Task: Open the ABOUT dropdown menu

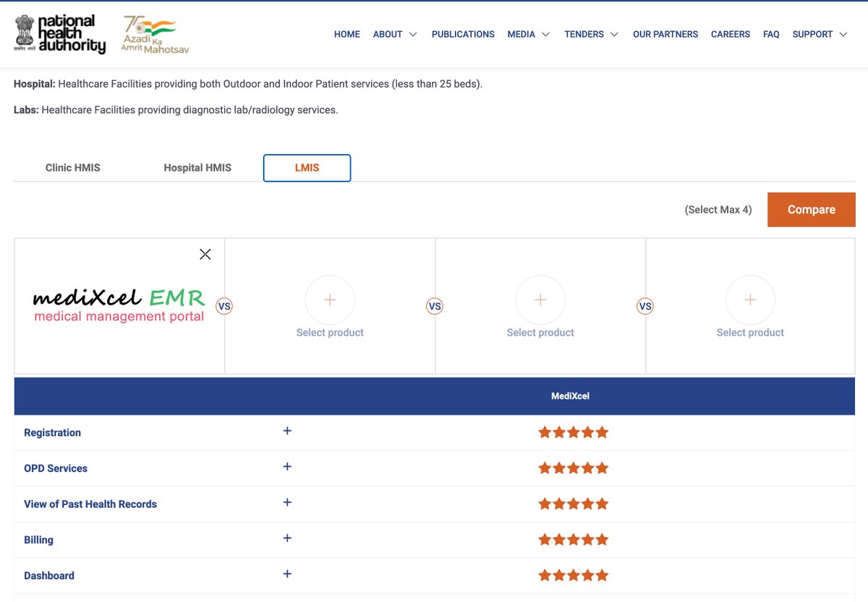Action: (x=395, y=34)
